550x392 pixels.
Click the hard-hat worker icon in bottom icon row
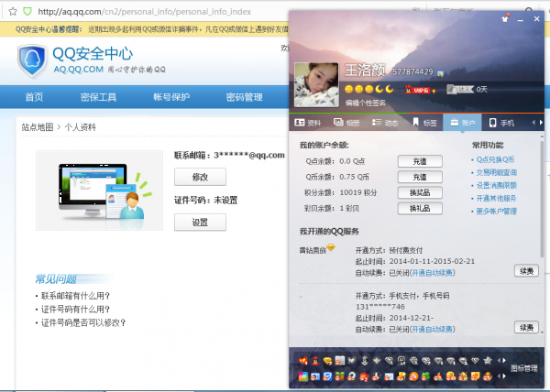488,376
